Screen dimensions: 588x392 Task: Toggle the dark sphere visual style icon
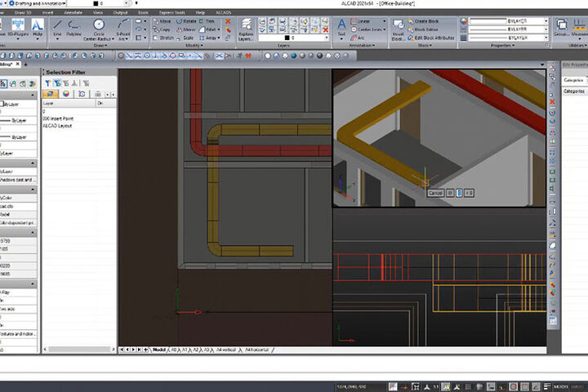(319, 56)
